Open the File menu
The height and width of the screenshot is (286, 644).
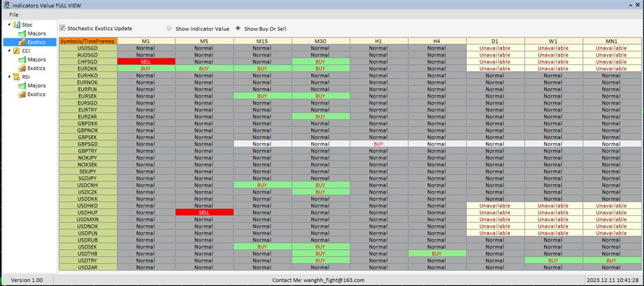tap(14, 15)
